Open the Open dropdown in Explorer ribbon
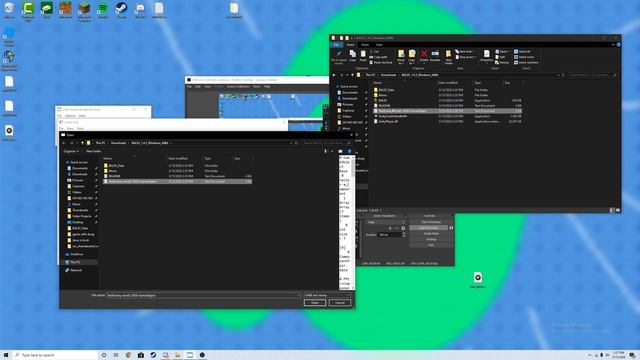 click(502, 51)
